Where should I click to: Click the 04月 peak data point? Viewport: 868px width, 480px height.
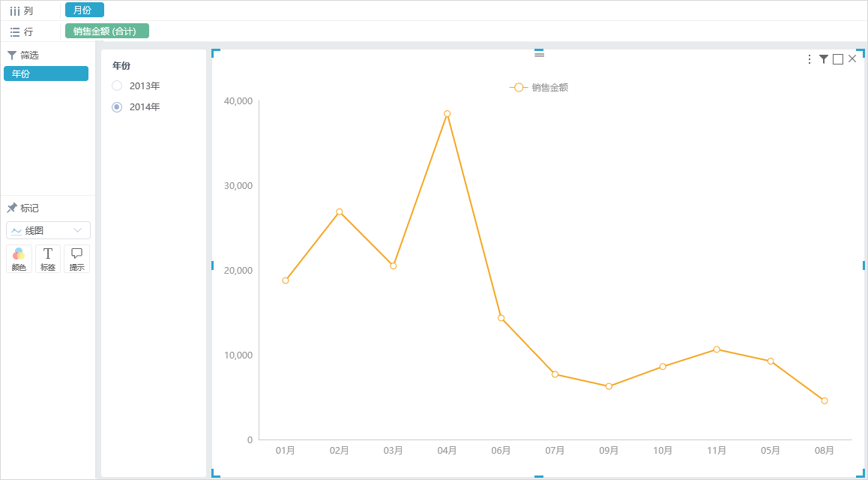(447, 114)
